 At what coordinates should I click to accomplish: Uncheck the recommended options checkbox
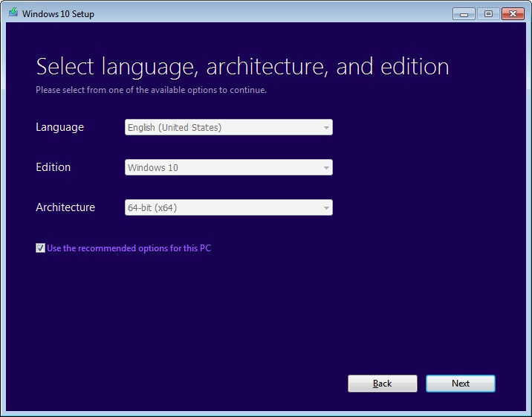point(40,248)
